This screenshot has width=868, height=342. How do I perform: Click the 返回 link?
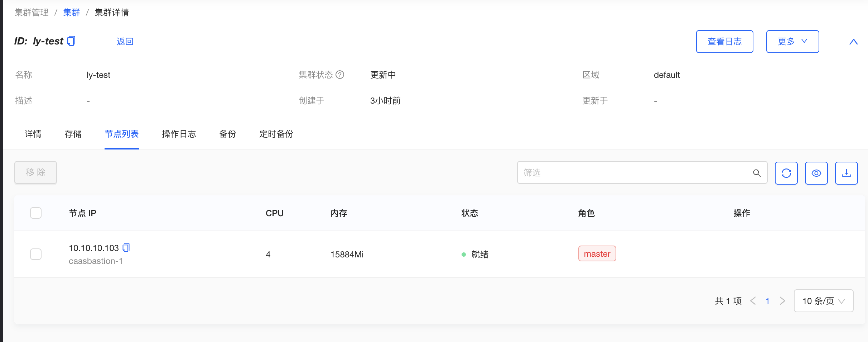pos(125,42)
